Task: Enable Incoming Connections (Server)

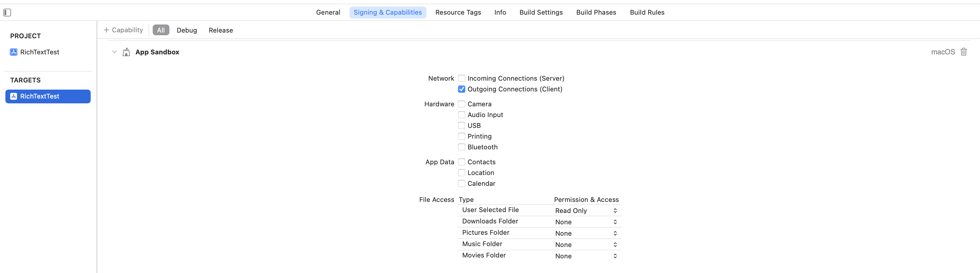Action: (461, 78)
